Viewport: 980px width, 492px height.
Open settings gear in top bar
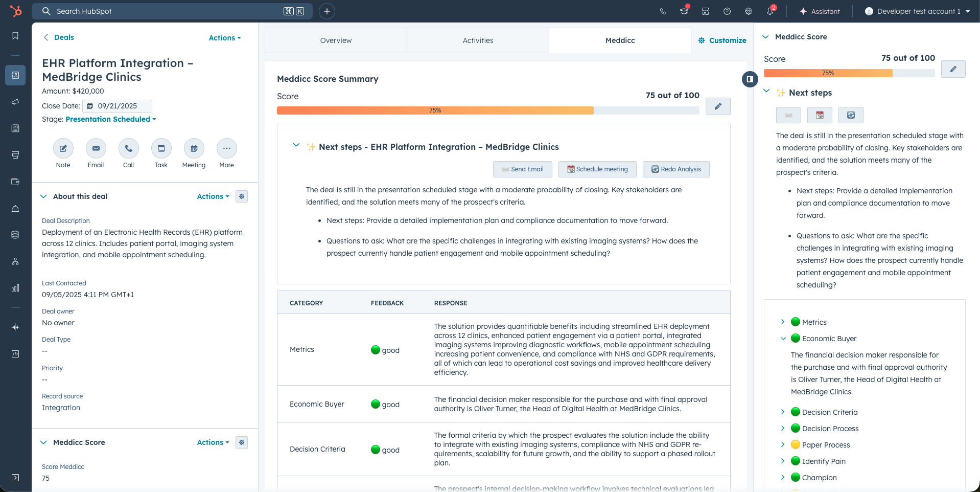749,11
